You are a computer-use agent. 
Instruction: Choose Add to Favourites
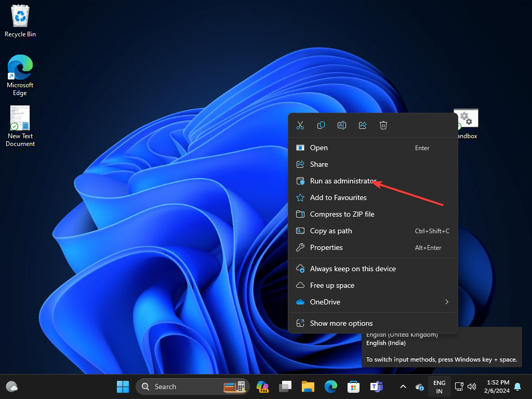[x=373, y=198]
